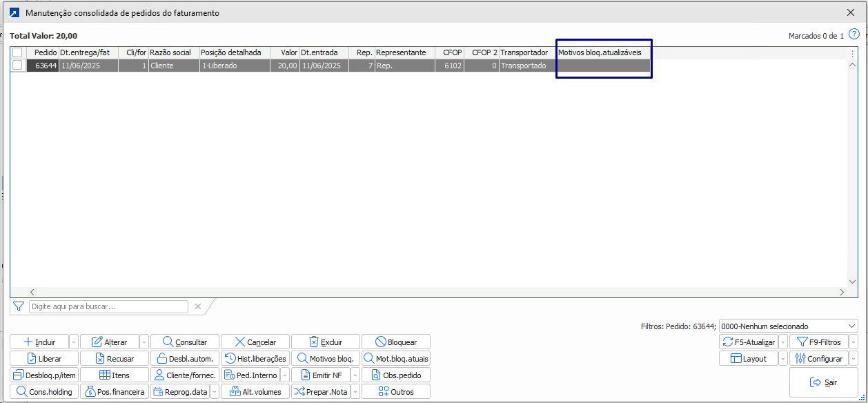Open the Obs.pedido button
This screenshot has width=868, height=403.
[x=396, y=375]
